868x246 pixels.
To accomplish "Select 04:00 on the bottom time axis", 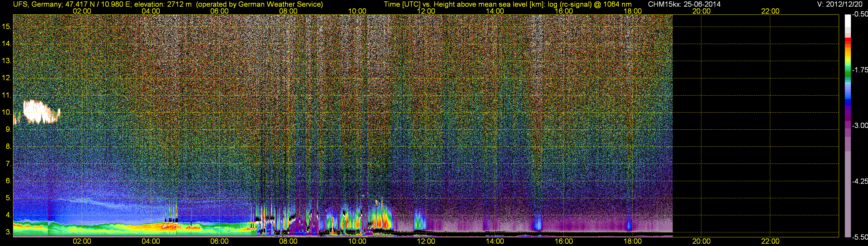I will tap(151, 241).
